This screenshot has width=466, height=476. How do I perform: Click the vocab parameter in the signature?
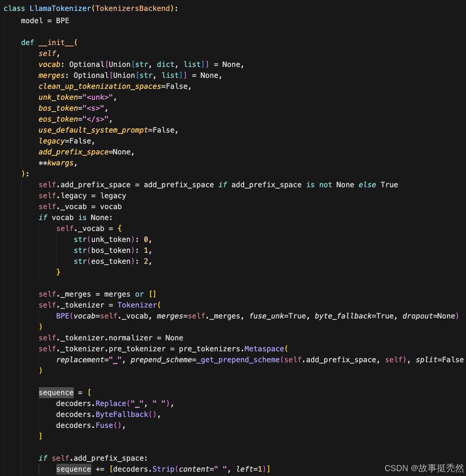pyautogui.click(x=49, y=64)
